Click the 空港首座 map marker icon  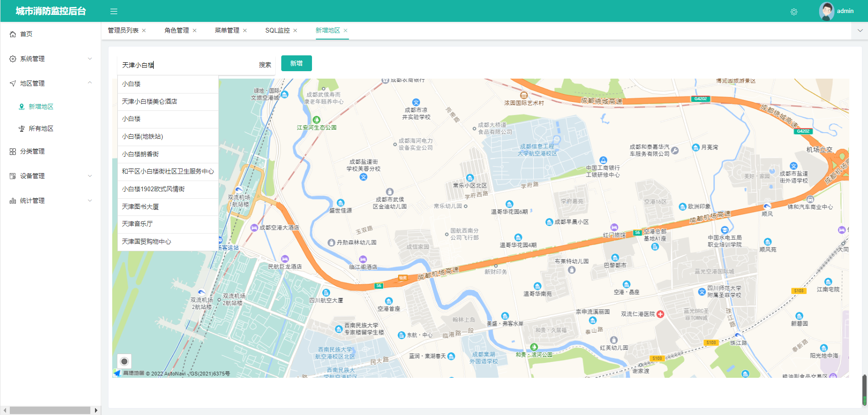(x=389, y=301)
